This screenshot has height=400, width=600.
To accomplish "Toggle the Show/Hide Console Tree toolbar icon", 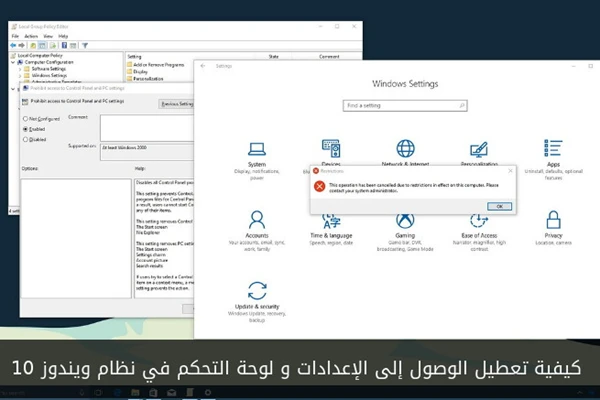I will (x=42, y=46).
